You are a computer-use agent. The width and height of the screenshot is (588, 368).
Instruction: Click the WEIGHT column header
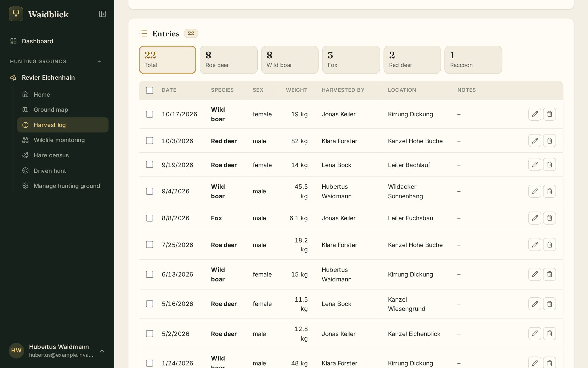(x=297, y=90)
